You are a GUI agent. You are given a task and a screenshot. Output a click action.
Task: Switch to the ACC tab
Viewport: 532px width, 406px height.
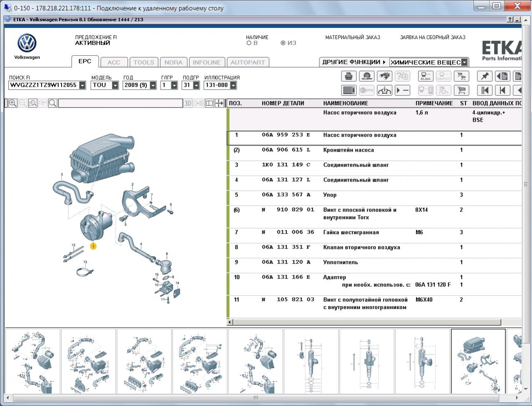click(x=114, y=62)
